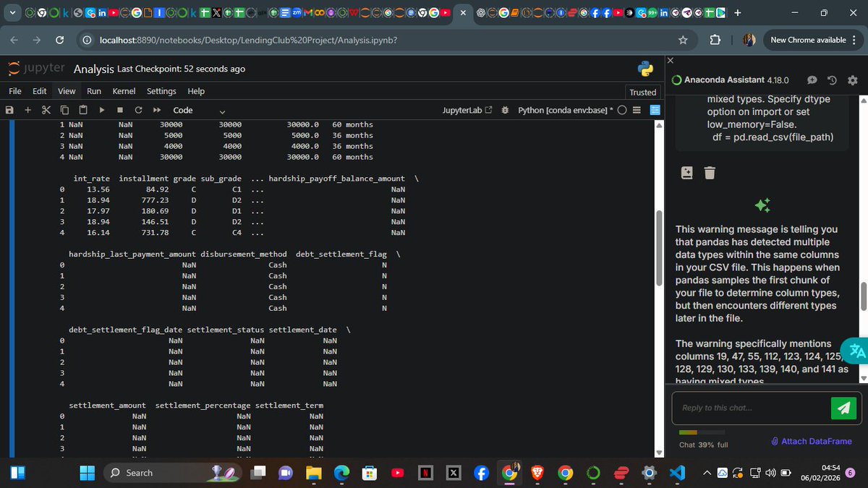Paste cell from clipboard in Jupyter toolbar

[x=83, y=110]
